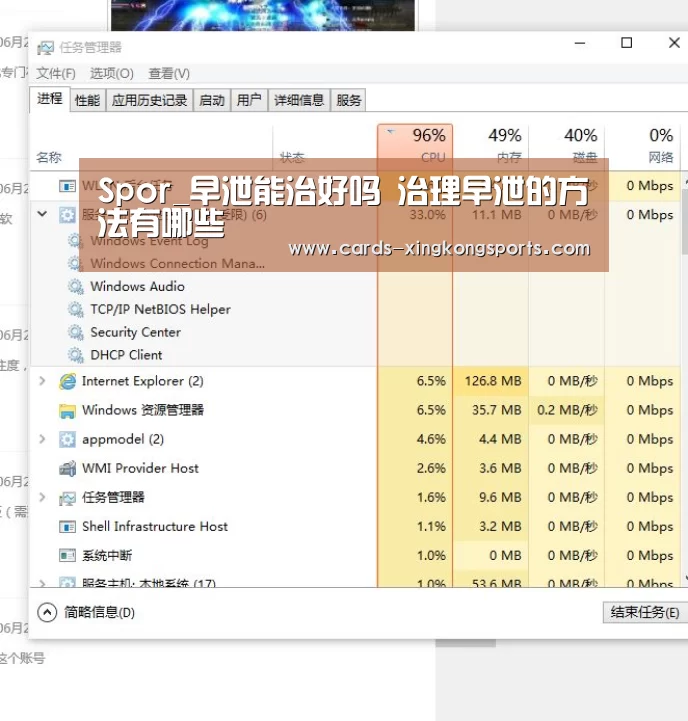688x721 pixels.
Task: Switch to the 性能 tab
Action: point(87,100)
